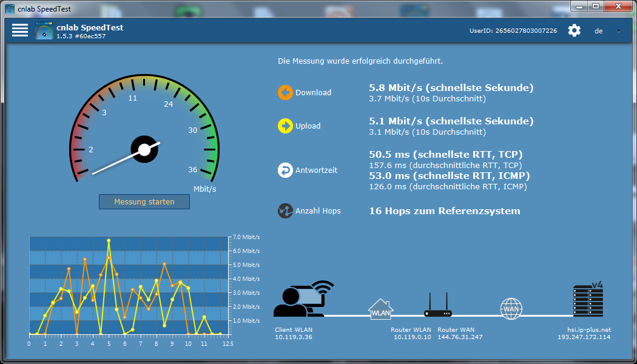Click the cnlab SpeedTest gauge logo
This screenshot has width=637, height=364.
[44, 30]
